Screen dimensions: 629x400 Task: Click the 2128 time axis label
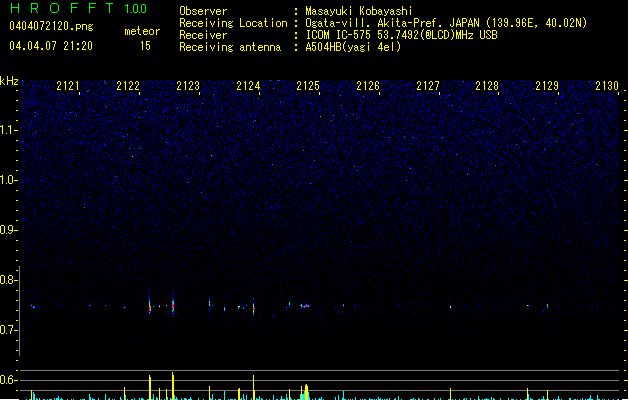coord(487,86)
